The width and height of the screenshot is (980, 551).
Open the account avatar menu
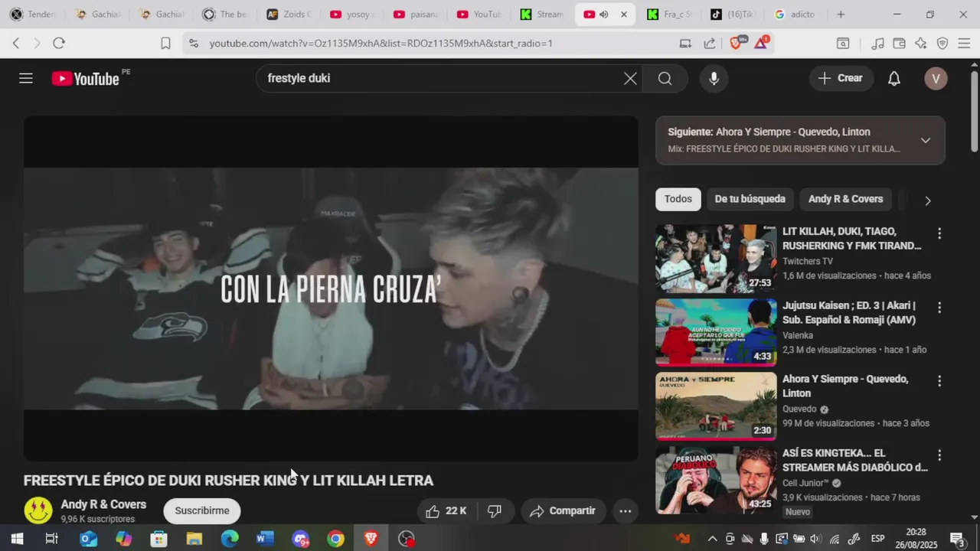click(x=936, y=78)
